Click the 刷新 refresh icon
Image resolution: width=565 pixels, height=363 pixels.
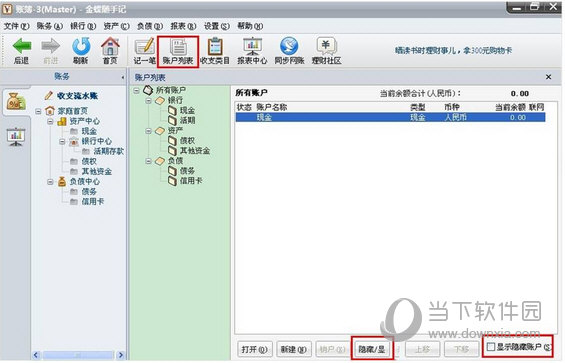[x=81, y=46]
